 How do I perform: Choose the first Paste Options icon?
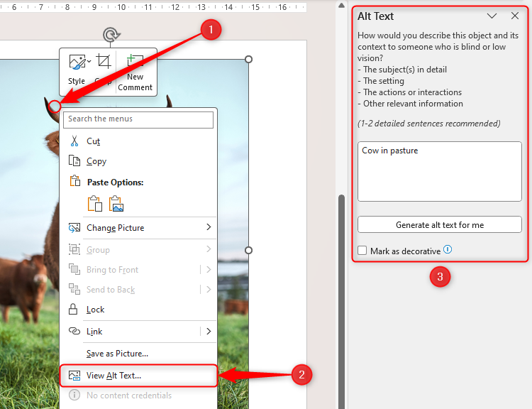pos(95,204)
